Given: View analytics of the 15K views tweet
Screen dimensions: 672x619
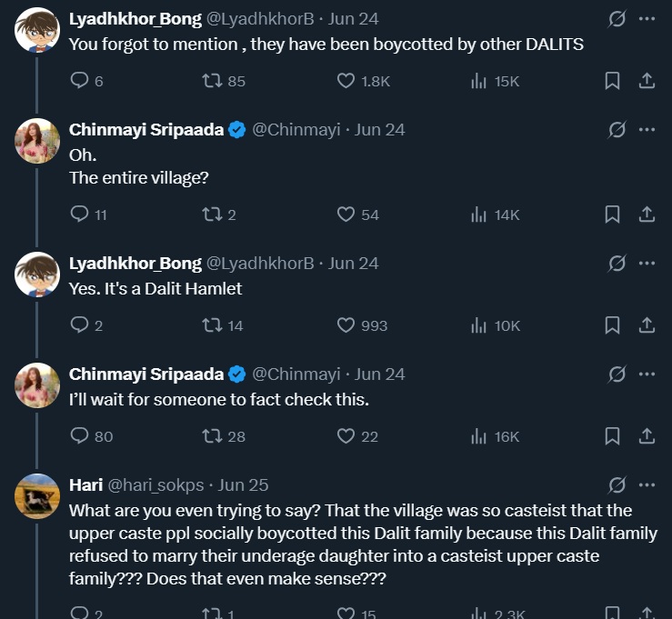Looking at the screenshot, I should point(479,81).
